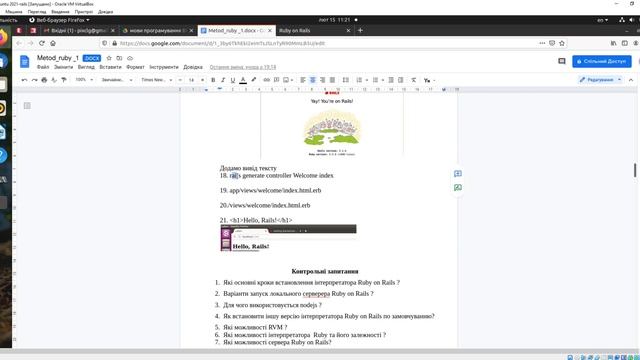Click the document vertical scrollbar thumb
This screenshot has height=360, width=640.
point(635,170)
